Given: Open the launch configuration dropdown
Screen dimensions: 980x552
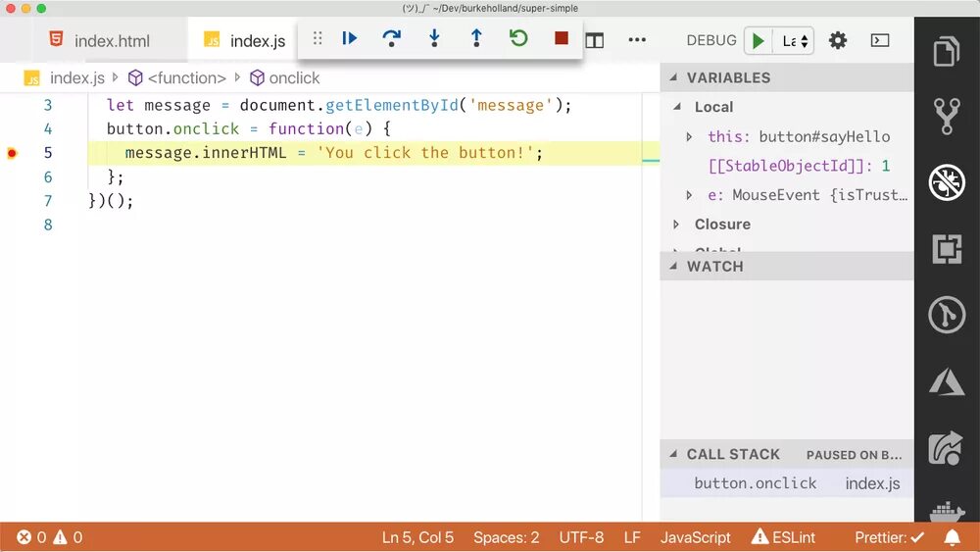Looking at the screenshot, I should tap(794, 41).
